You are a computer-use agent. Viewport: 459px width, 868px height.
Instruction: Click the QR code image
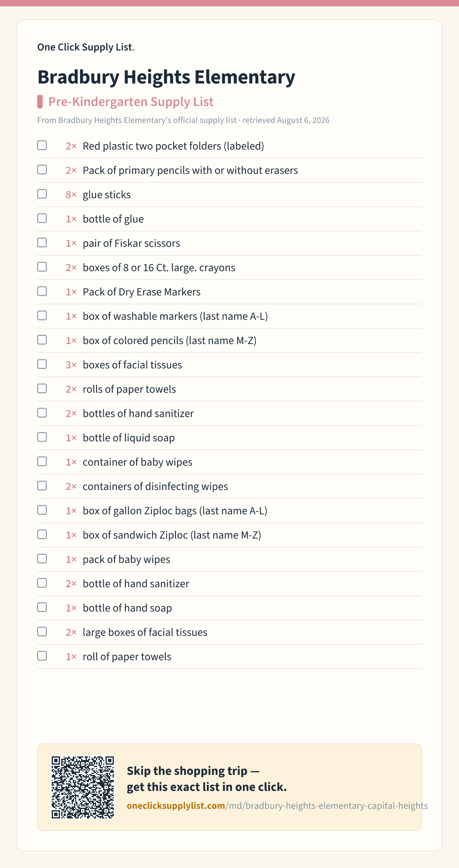coord(83,787)
